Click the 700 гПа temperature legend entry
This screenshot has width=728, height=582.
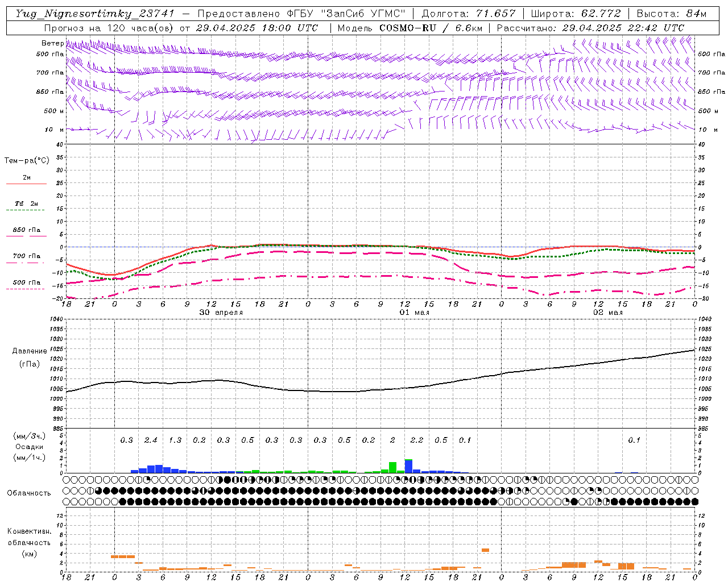coord(27,256)
